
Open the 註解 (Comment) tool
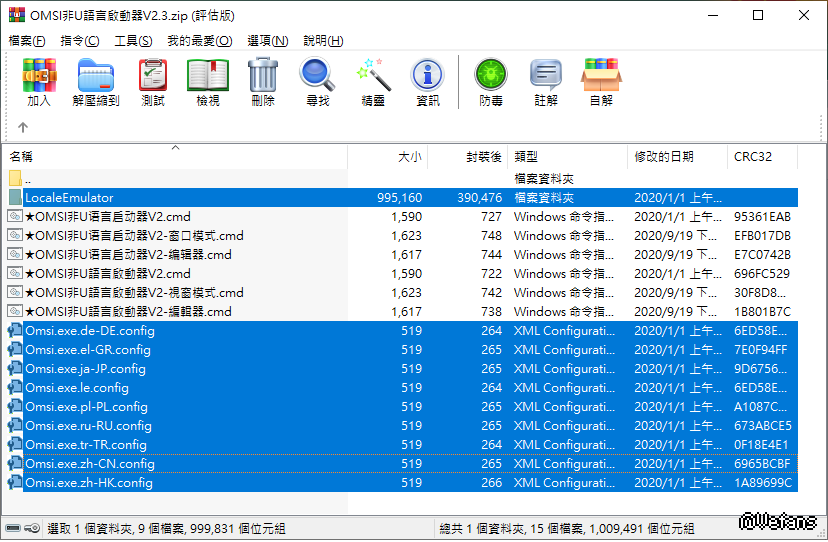click(546, 82)
